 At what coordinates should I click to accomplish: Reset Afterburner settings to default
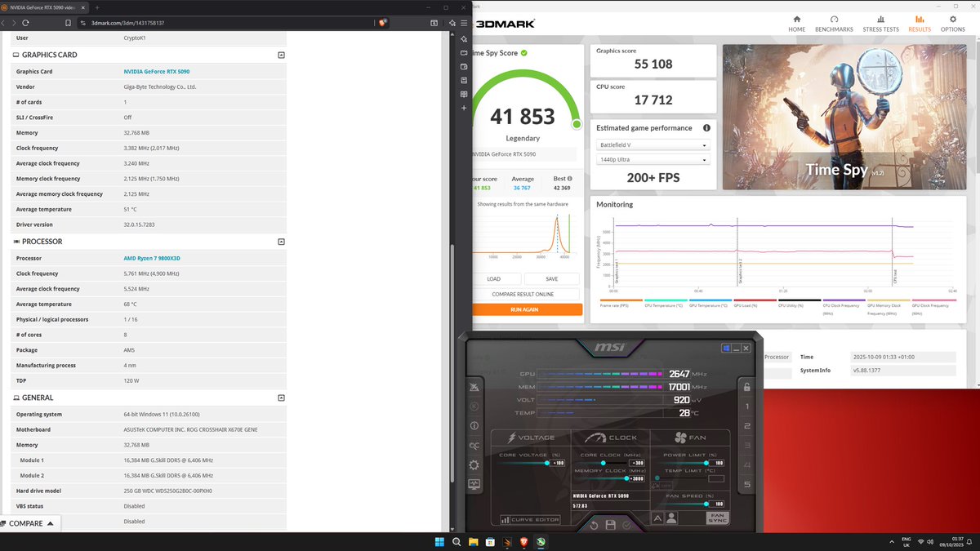tap(594, 525)
